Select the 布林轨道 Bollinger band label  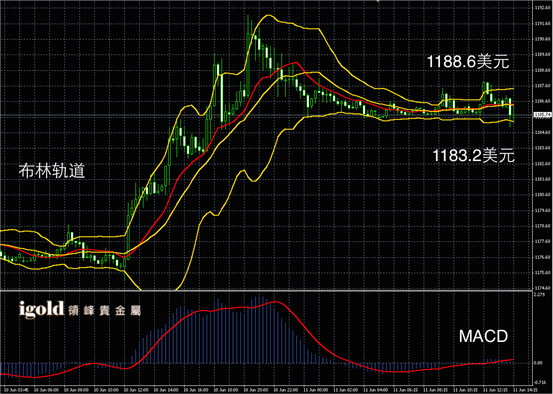point(51,171)
